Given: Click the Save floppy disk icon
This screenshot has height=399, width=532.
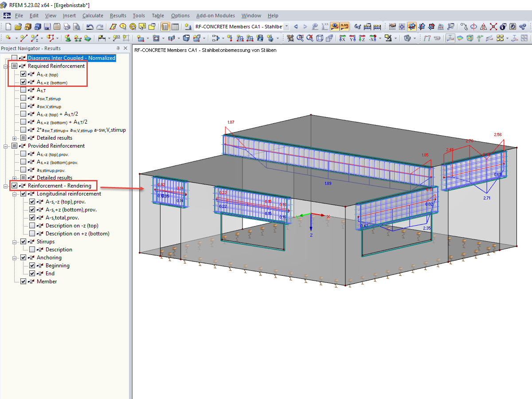Looking at the screenshot, I should (47, 27).
